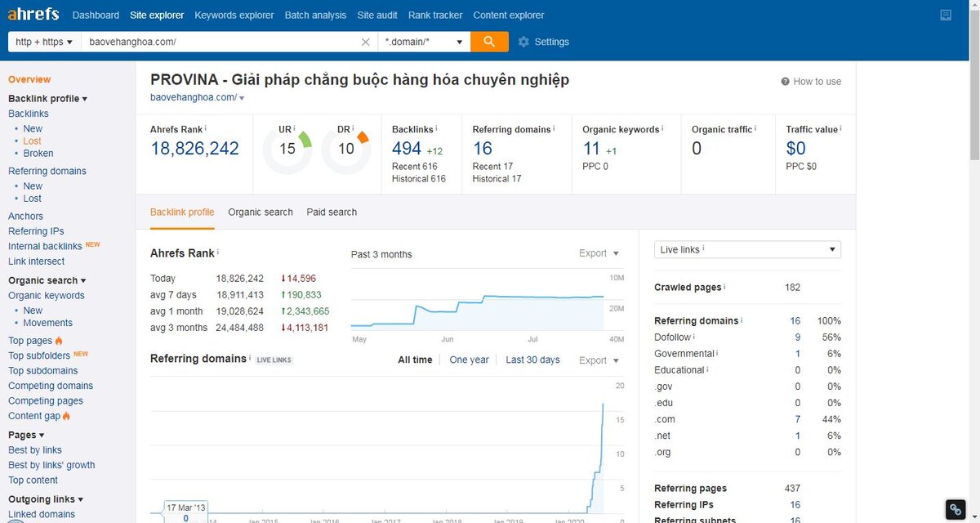Open Competing domains report
The height and width of the screenshot is (523, 980).
[51, 386]
